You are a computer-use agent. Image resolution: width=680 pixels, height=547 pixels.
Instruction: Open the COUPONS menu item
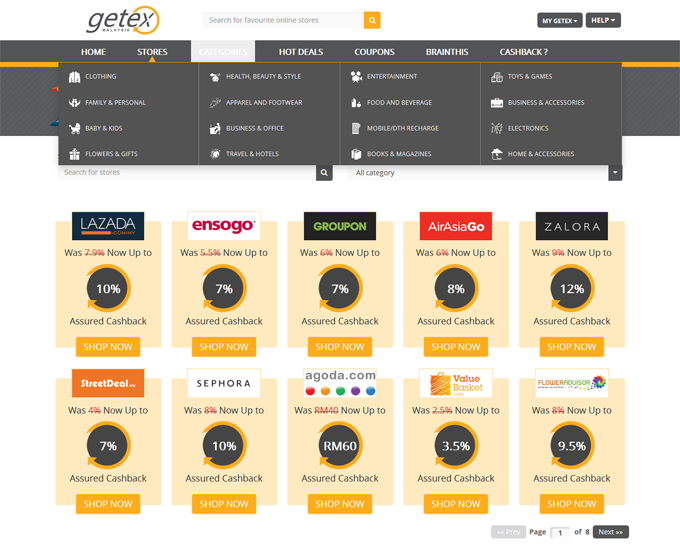click(374, 52)
